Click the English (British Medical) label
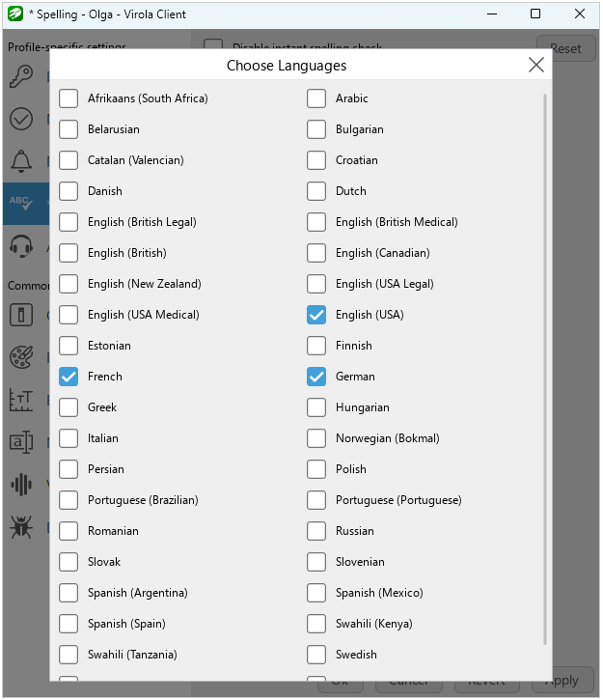 click(x=397, y=222)
